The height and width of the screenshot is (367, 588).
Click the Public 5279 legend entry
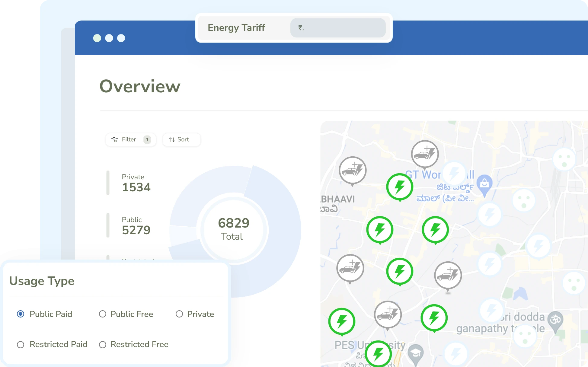click(136, 226)
